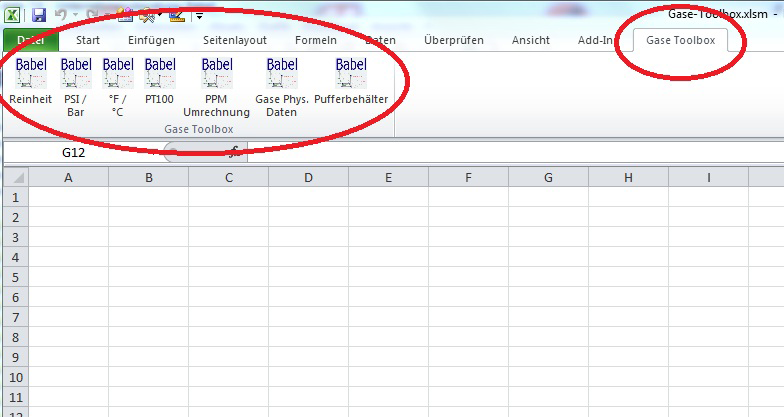Open the Seitenlayout tab
784x417 pixels.
[235, 40]
